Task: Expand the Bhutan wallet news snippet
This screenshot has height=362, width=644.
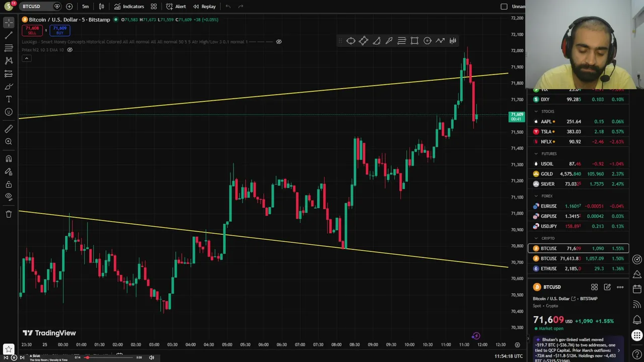Action: pos(618,350)
